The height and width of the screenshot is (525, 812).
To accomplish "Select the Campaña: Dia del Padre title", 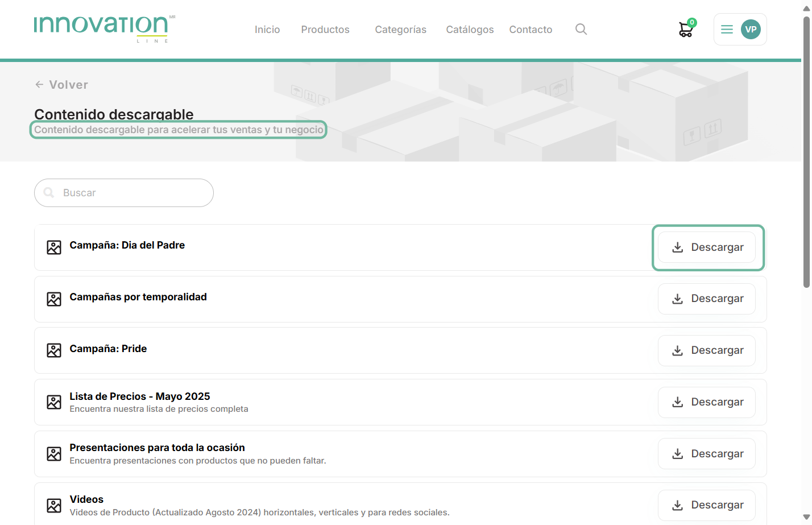I will tap(127, 245).
